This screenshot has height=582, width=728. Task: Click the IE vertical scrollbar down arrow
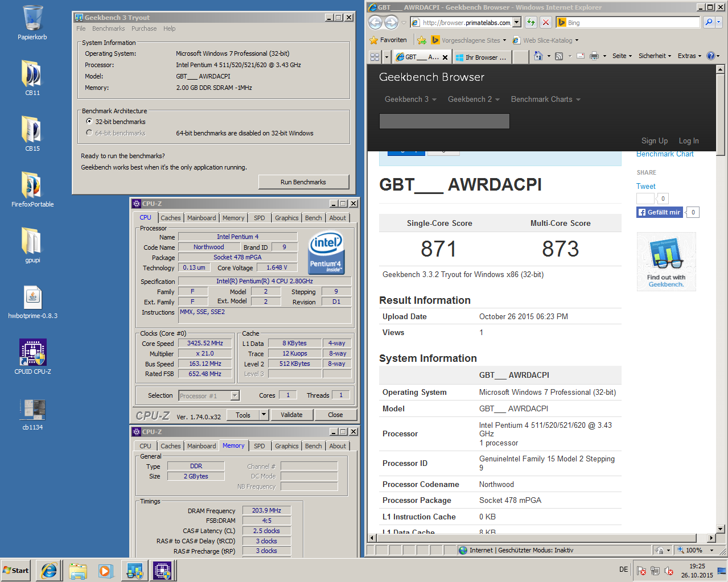coord(720,529)
